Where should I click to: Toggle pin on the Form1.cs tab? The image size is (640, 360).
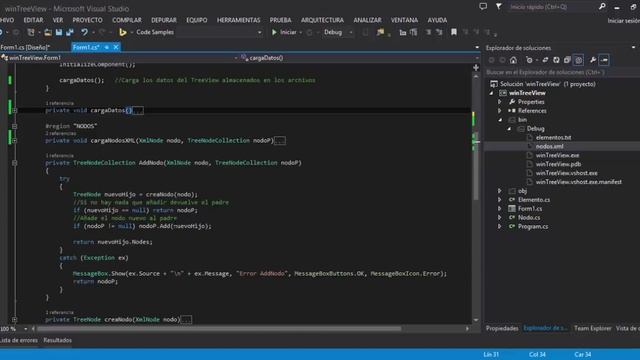107,47
